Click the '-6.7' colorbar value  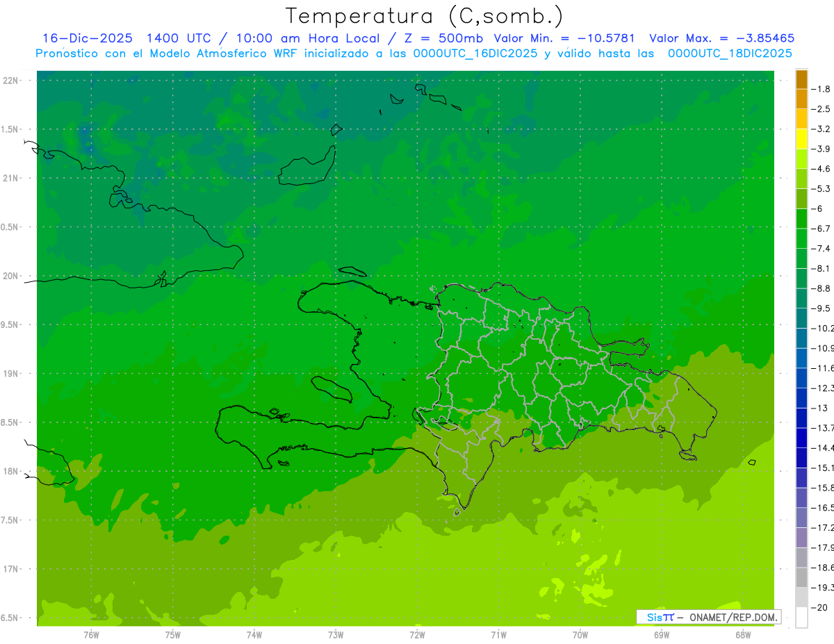(x=822, y=229)
